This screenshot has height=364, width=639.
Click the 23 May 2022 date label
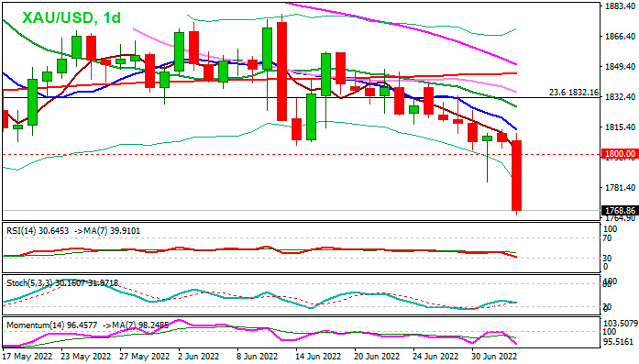point(86,357)
